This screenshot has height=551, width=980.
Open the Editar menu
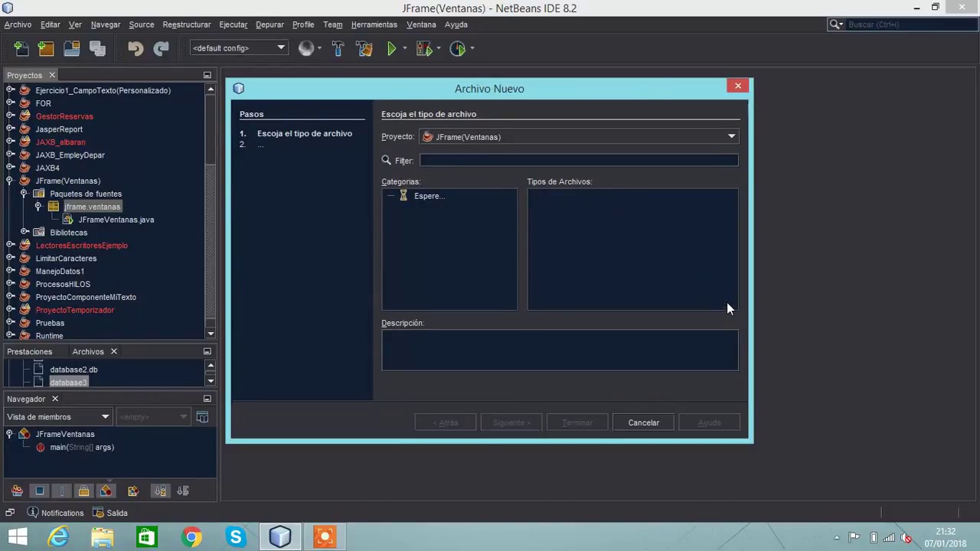click(x=51, y=24)
